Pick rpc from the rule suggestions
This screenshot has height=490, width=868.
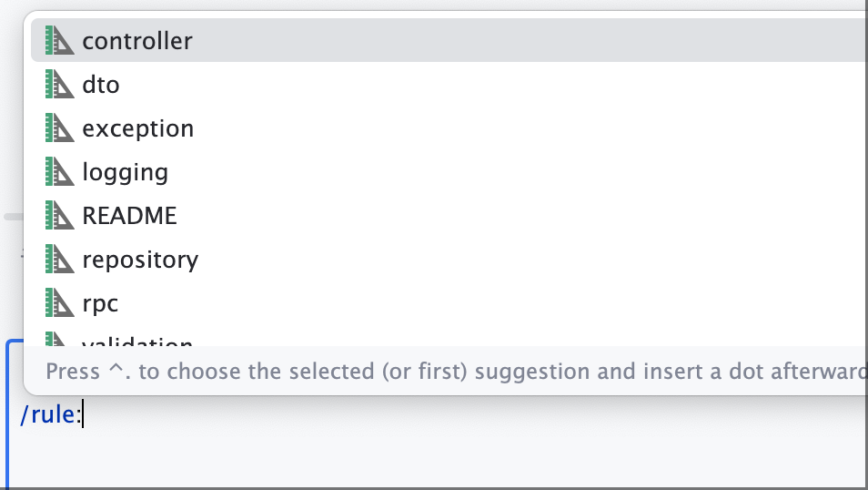[x=449, y=302]
